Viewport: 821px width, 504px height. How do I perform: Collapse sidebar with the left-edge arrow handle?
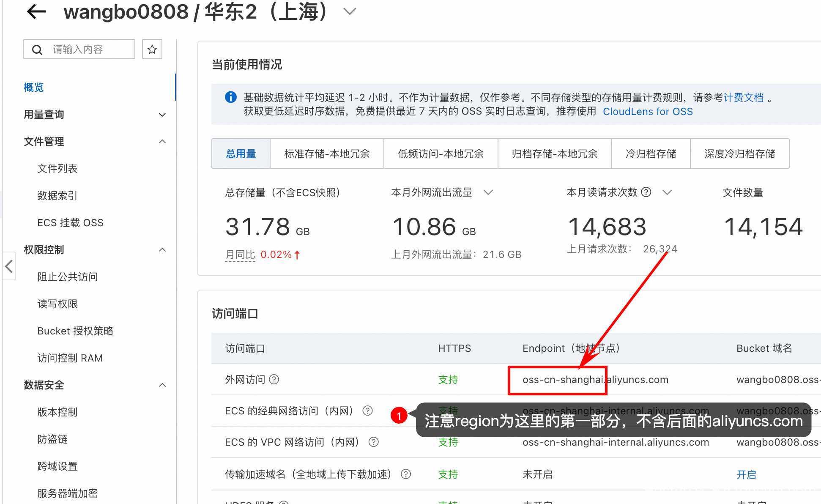(9, 266)
